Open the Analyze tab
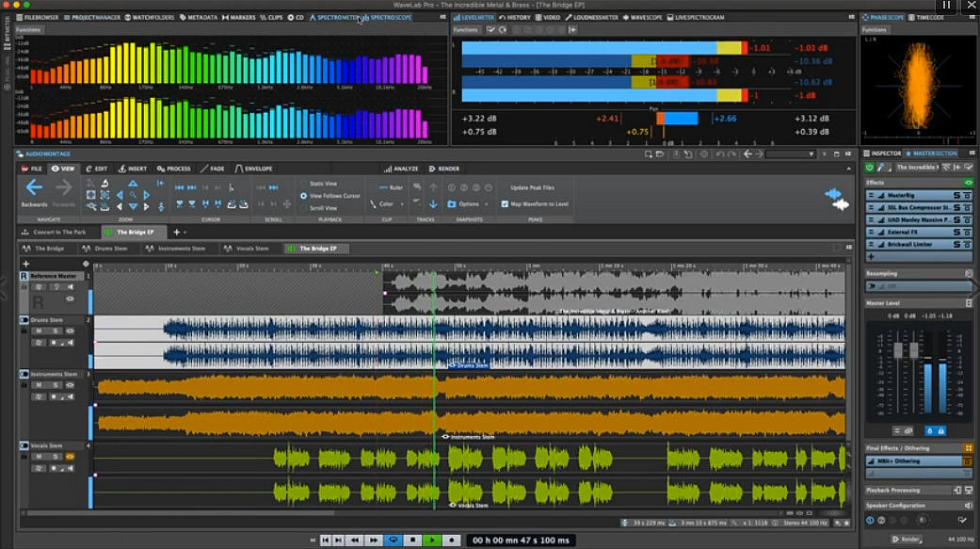This screenshot has height=549, width=980. coord(401,169)
